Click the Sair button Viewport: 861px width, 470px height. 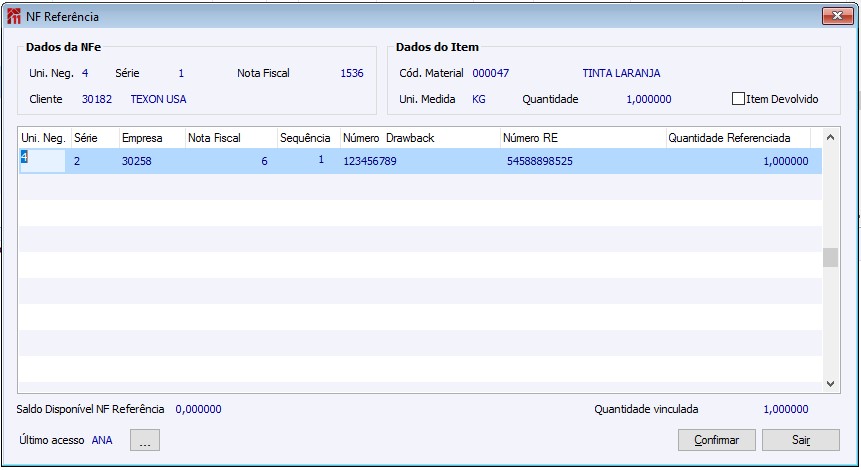coord(801,440)
